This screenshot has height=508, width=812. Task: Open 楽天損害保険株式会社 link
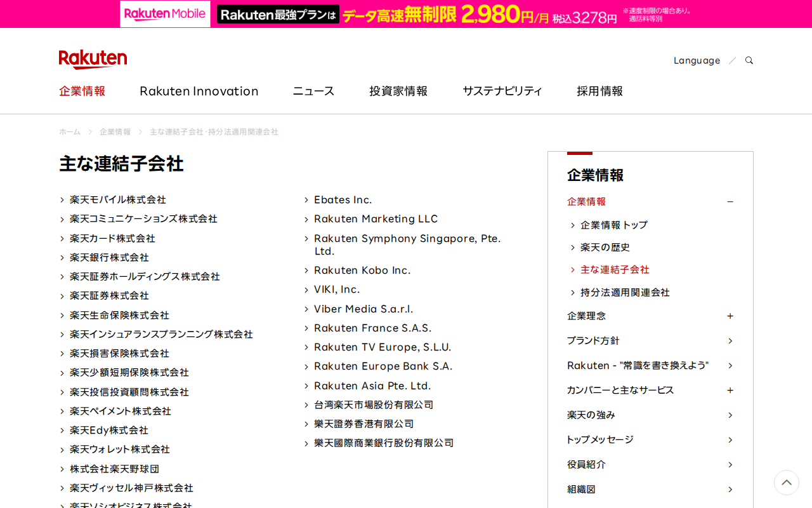(119, 353)
